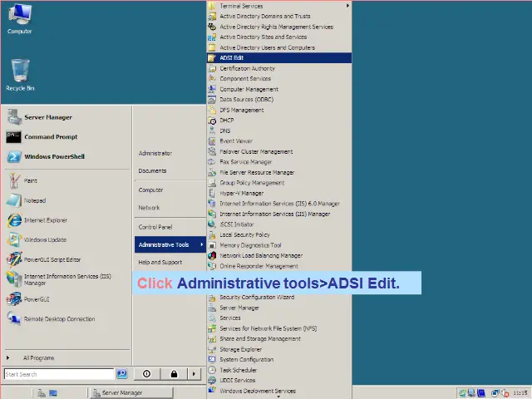
Task: Open Active Directory Sites and Services
Action: 264,37
